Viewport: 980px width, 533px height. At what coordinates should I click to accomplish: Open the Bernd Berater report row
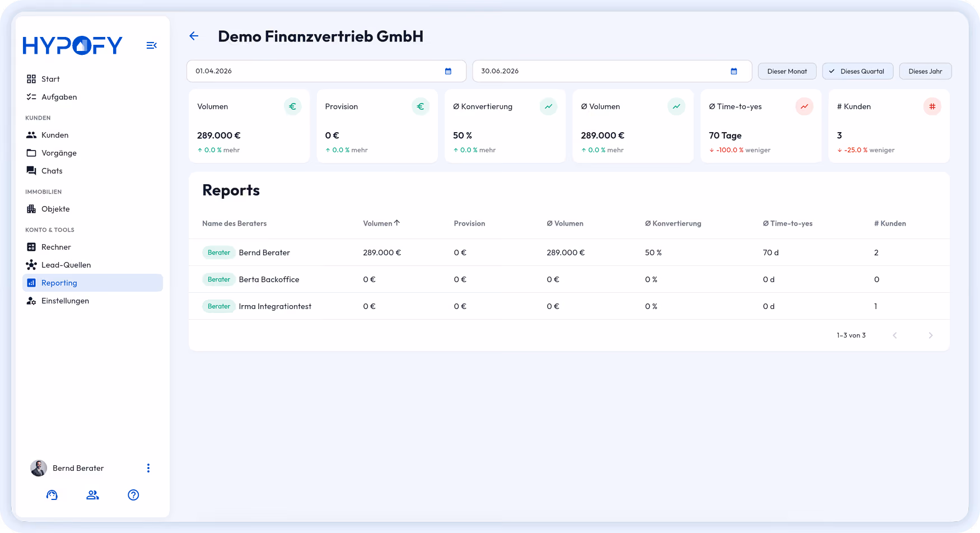pos(569,253)
